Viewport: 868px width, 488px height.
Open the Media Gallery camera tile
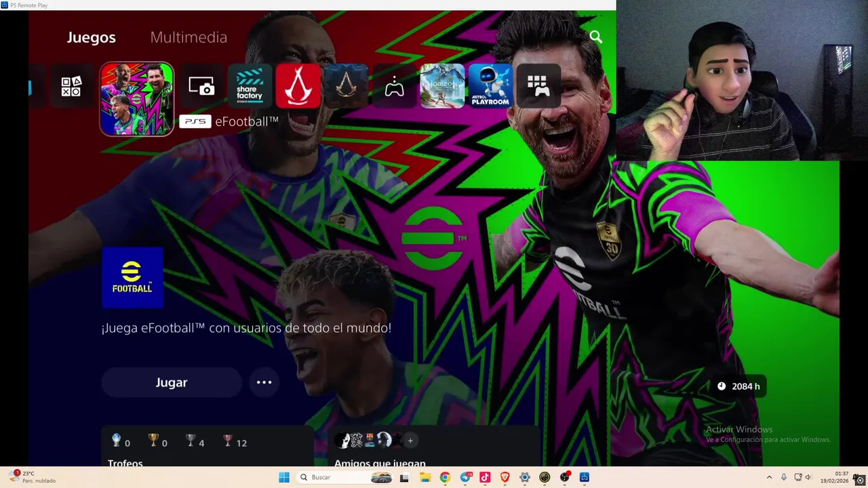[x=201, y=86]
